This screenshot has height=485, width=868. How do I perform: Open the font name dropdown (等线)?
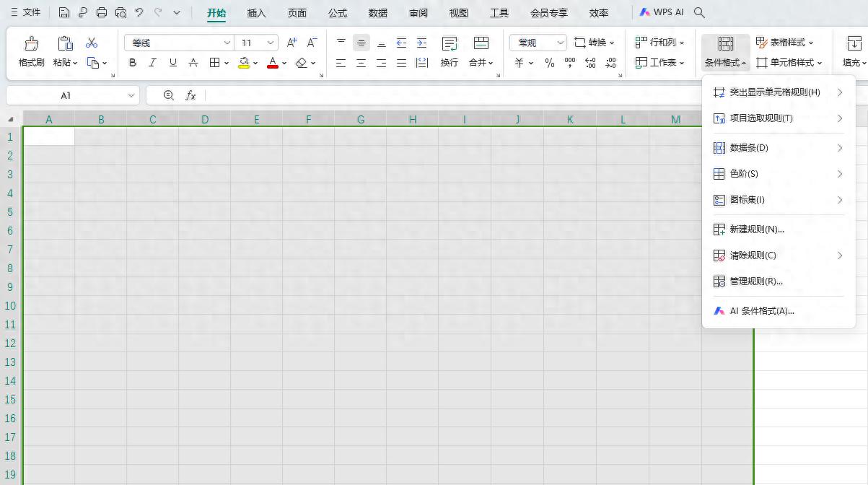coord(227,43)
